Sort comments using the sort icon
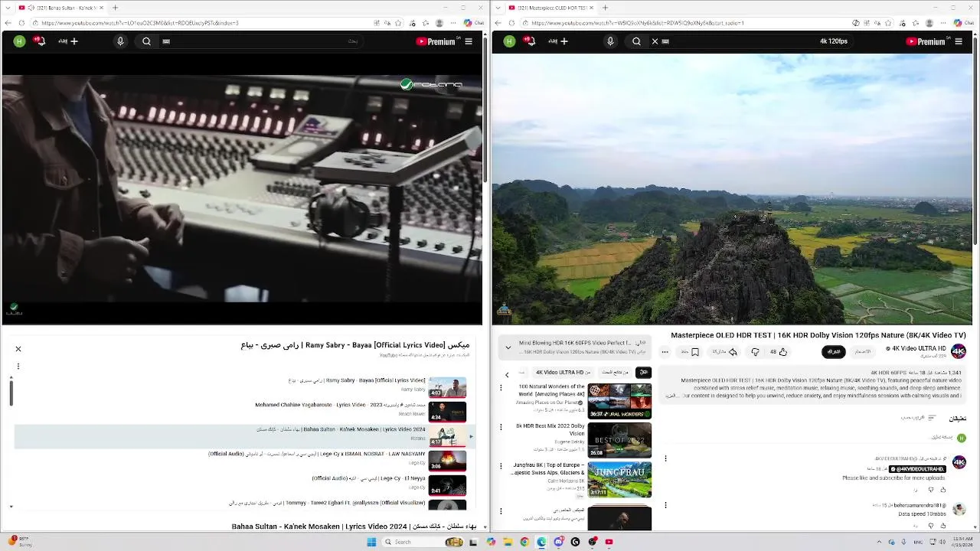This screenshot has width=980, height=551. point(932,418)
